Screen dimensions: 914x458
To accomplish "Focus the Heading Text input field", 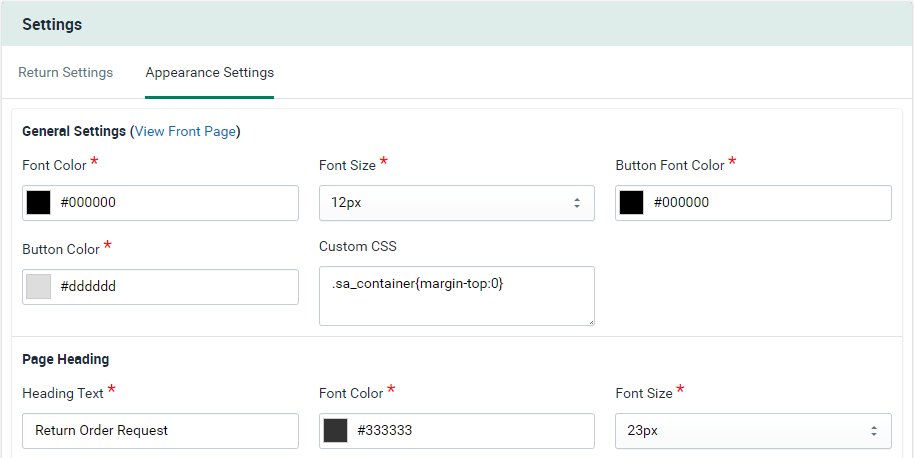I will (160, 431).
